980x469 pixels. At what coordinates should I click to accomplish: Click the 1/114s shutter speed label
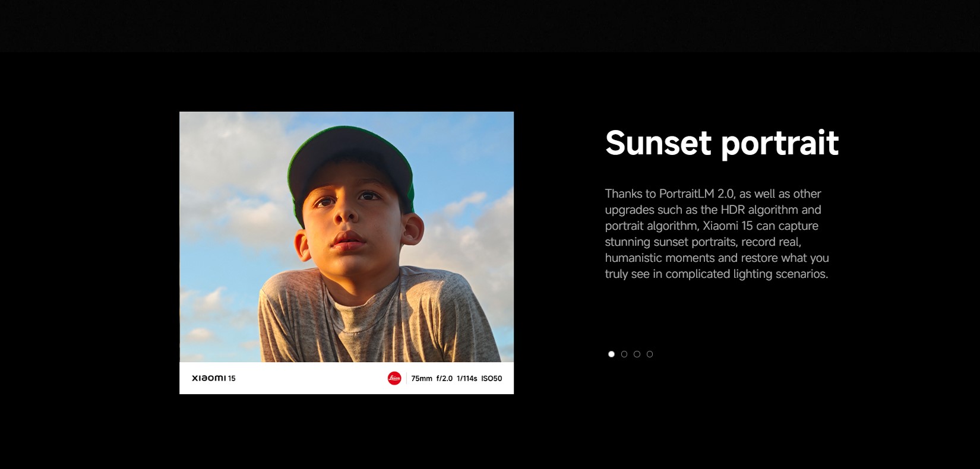467,379
